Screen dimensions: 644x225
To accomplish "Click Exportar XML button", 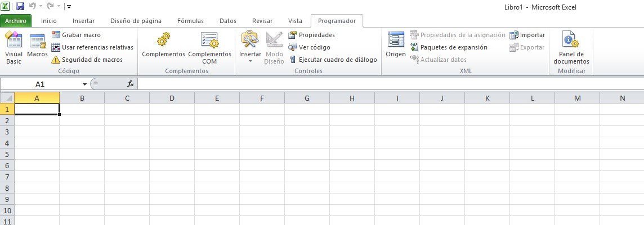I will (x=527, y=47).
